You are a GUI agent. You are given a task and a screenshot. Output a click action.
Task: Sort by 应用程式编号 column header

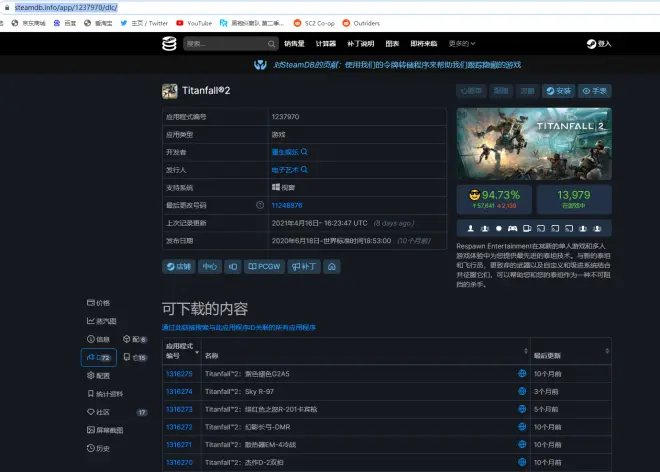pyautogui.click(x=181, y=350)
